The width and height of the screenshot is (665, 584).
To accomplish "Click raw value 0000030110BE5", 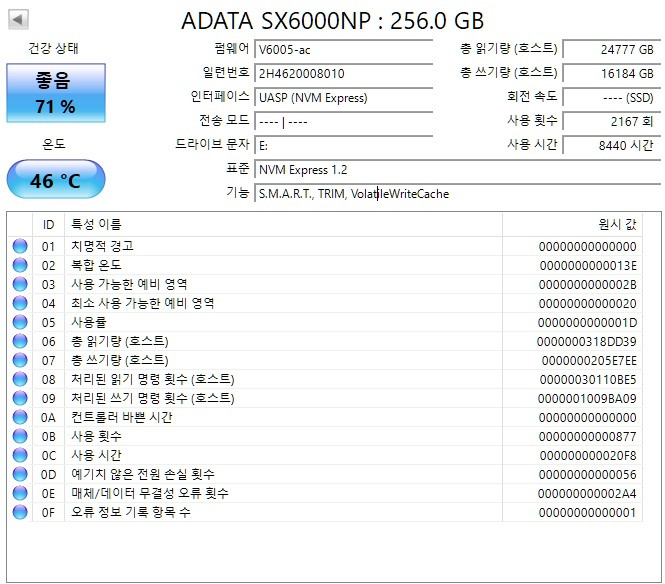I will click(588, 380).
